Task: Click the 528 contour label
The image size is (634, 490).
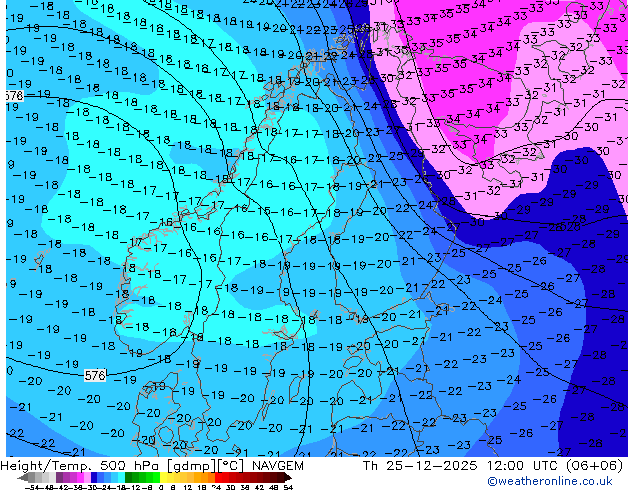Action: click(x=571, y=227)
